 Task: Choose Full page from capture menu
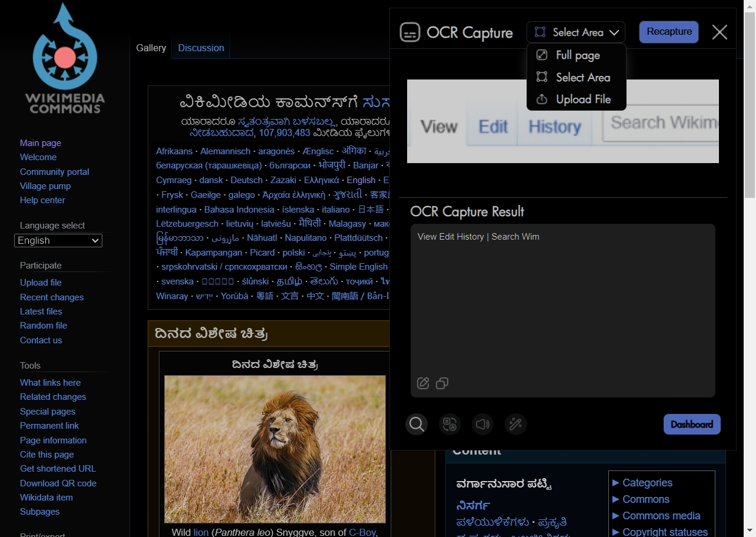577,55
